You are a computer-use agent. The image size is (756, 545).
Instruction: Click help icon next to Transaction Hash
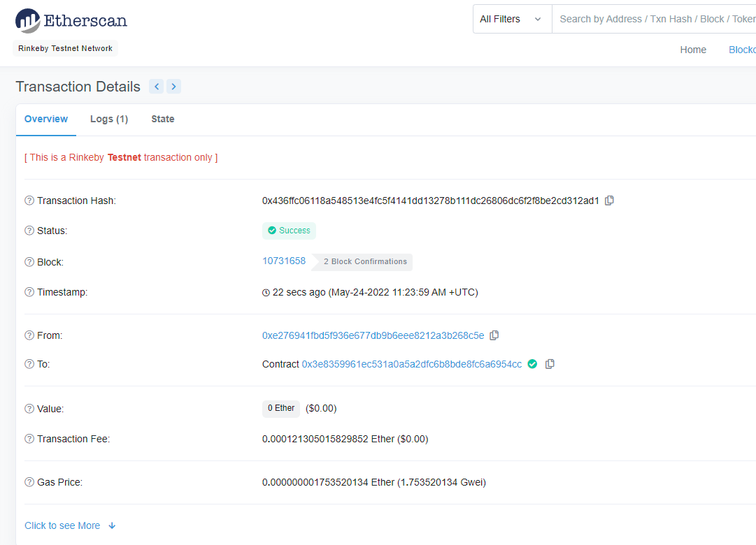[29, 201]
